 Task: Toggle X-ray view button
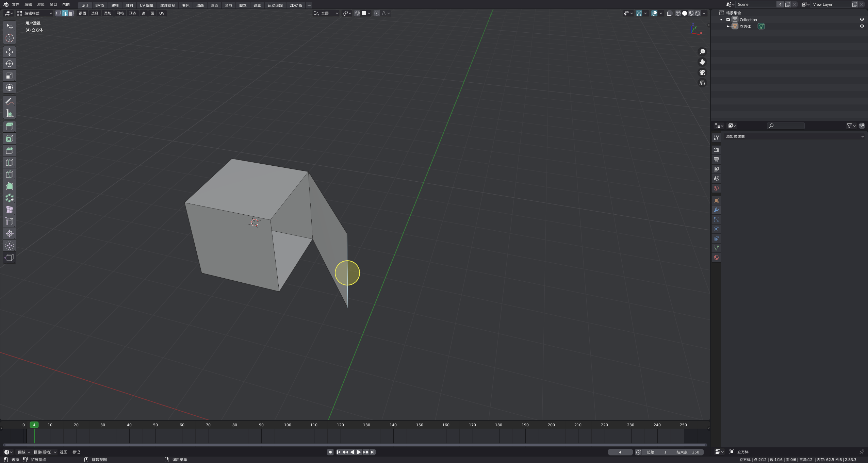click(669, 13)
